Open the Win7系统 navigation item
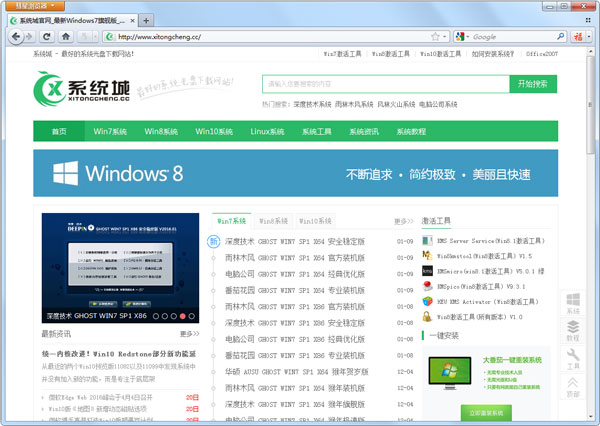 (x=110, y=131)
